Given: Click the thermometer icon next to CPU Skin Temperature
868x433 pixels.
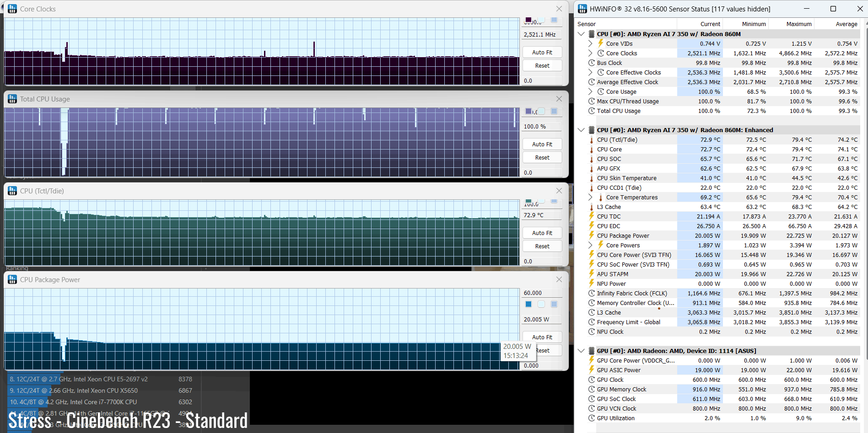Looking at the screenshot, I should coord(592,178).
